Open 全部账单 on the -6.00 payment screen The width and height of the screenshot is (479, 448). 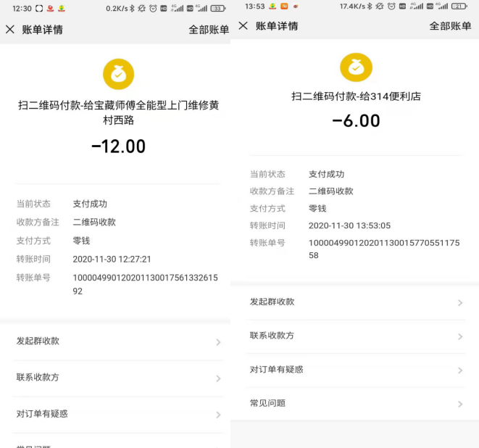click(x=450, y=26)
